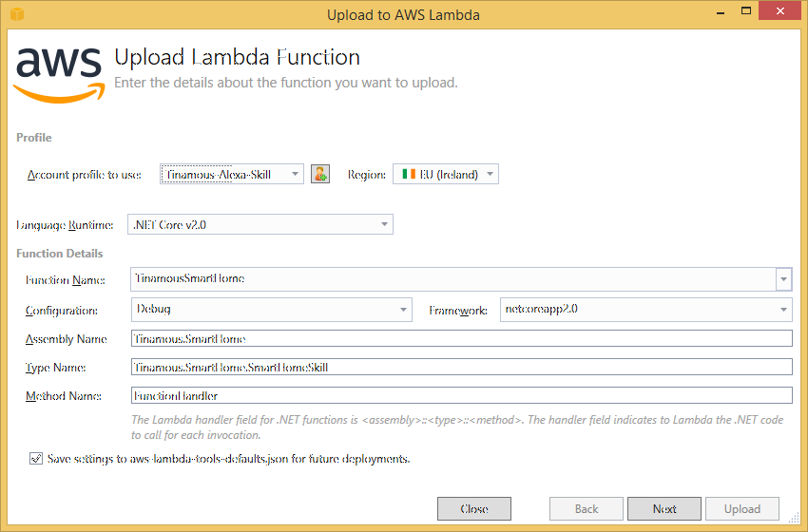Click the Back button
808x532 pixels.
point(587,508)
